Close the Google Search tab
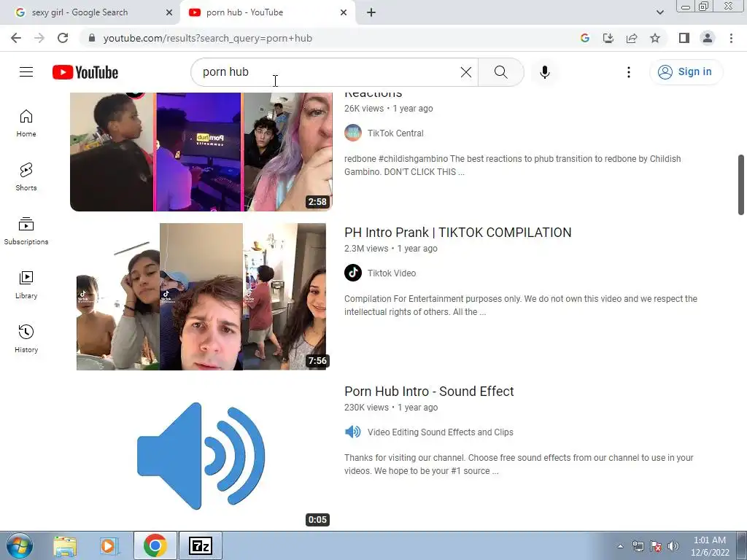This screenshot has width=747, height=560. click(x=169, y=12)
